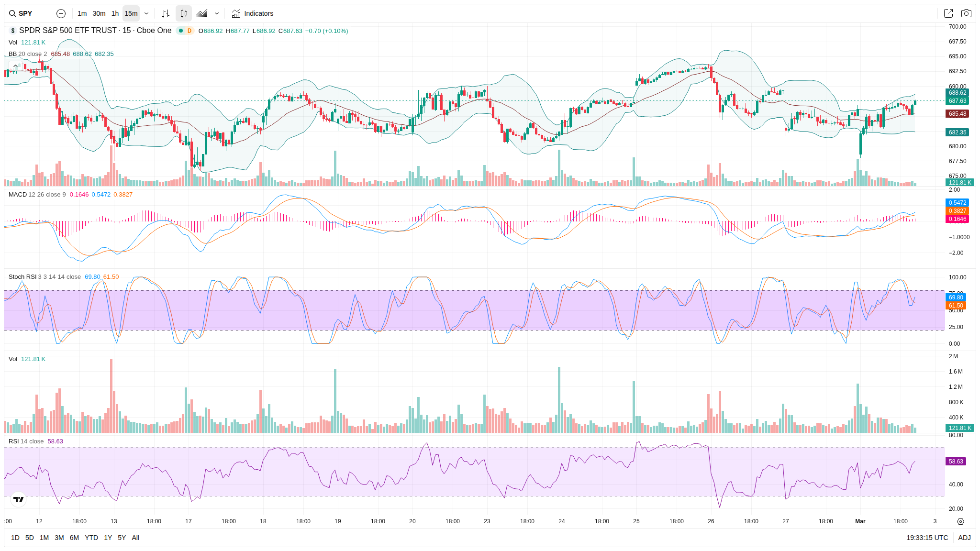Screen dimensions: 980x551
Task: Click the 19:33:15 UTC timezone button
Action: (x=927, y=538)
